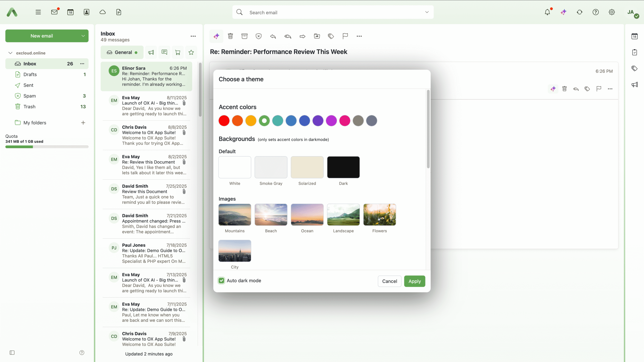Click the Apply button
The width and height of the screenshot is (644, 362).
(415, 281)
